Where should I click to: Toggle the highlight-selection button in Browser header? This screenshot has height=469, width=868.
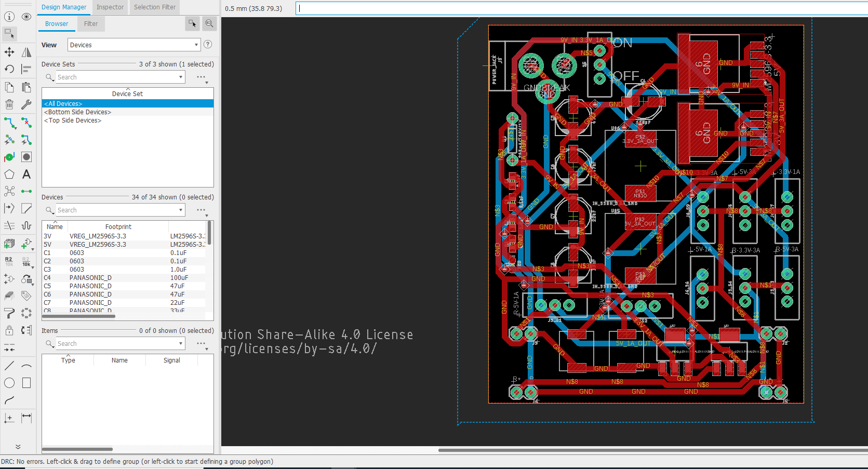pos(192,23)
